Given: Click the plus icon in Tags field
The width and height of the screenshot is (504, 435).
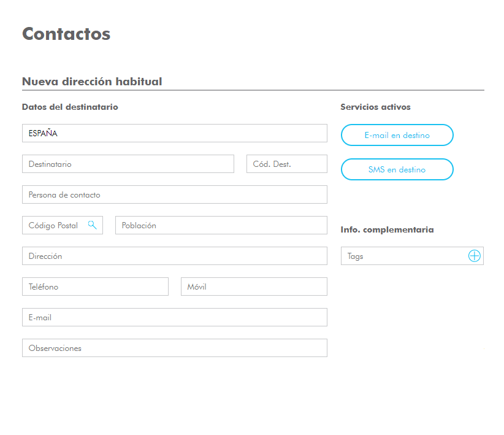Looking at the screenshot, I should (474, 256).
